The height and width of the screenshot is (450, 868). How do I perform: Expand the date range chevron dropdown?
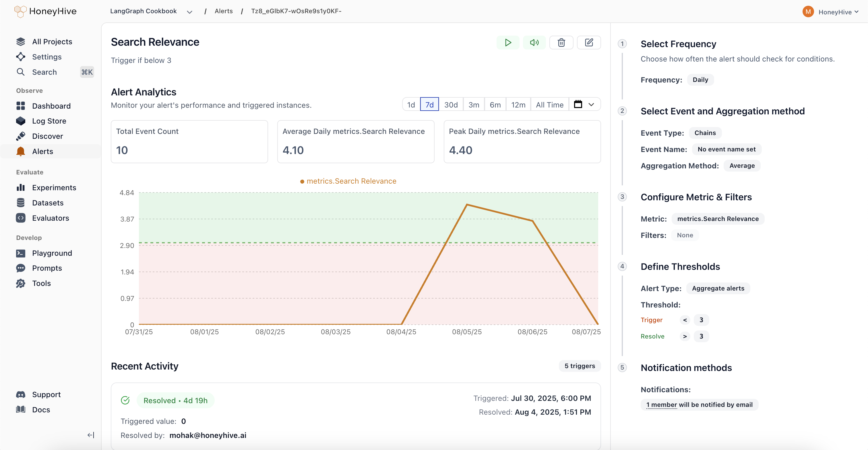pyautogui.click(x=591, y=104)
